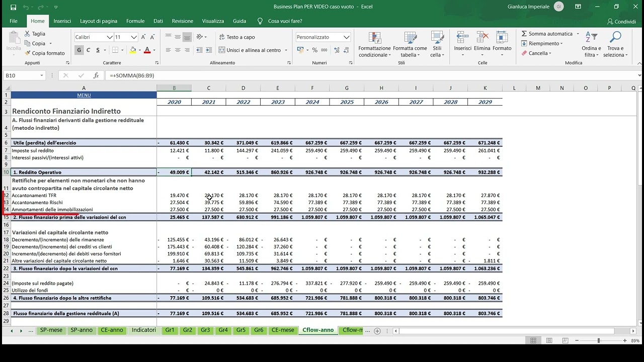Switch to Dati ribbon tab
This screenshot has width=644, height=362.
tap(158, 21)
